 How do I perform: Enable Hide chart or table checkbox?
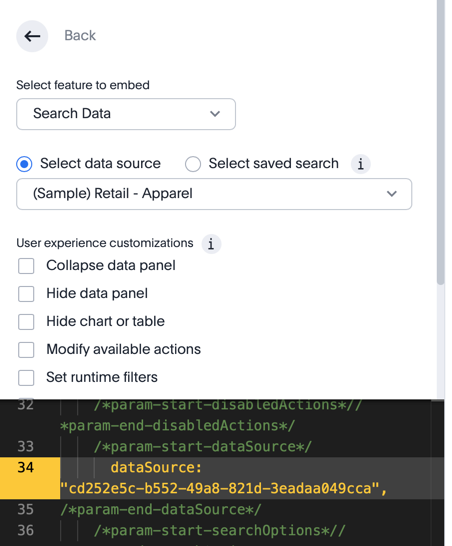pyautogui.click(x=26, y=322)
